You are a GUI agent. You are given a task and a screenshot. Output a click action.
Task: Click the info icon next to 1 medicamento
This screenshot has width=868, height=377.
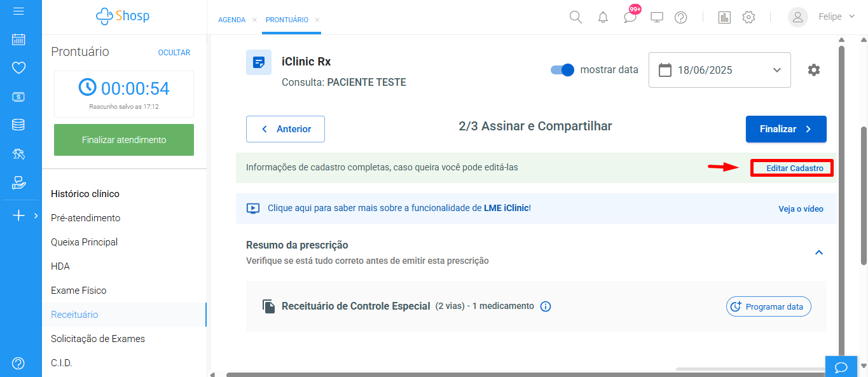[545, 306]
